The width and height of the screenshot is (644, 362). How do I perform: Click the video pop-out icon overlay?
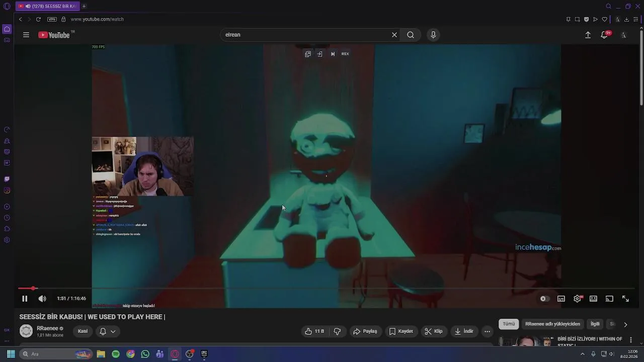308,54
